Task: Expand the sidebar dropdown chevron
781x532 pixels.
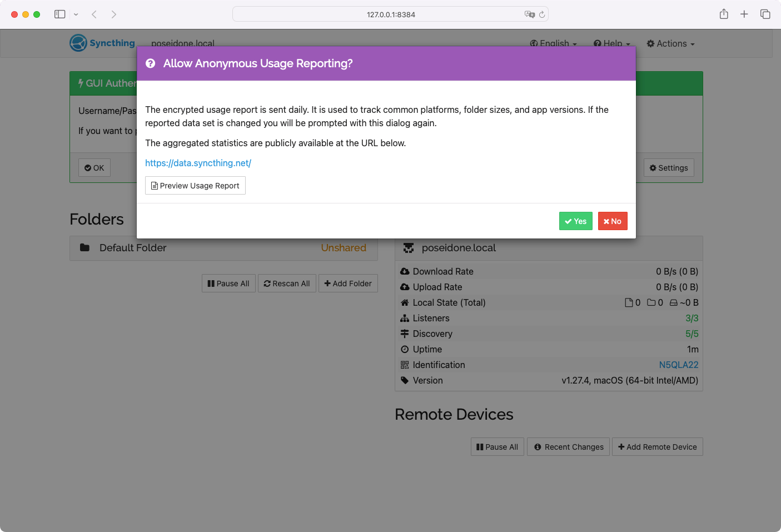Action: (x=76, y=14)
